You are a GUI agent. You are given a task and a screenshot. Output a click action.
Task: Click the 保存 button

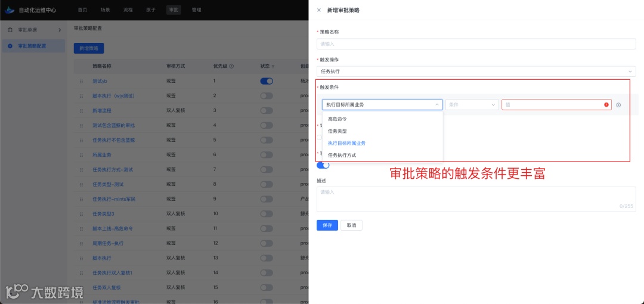pyautogui.click(x=327, y=225)
